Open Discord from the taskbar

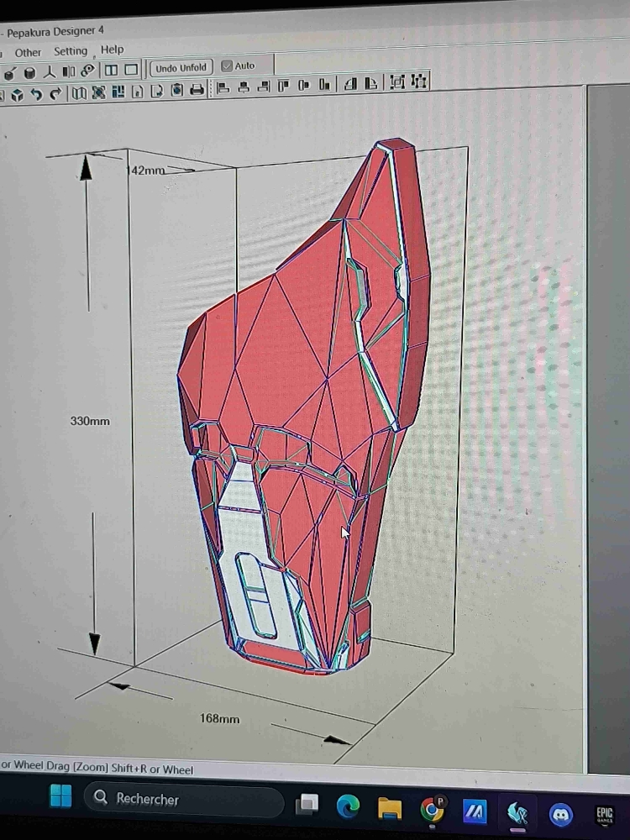[559, 814]
